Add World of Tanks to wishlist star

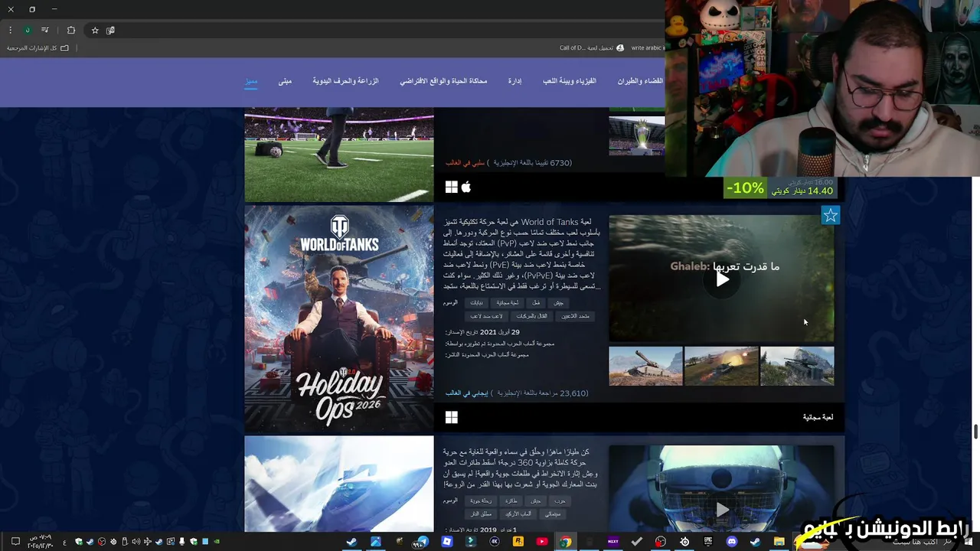pos(830,215)
